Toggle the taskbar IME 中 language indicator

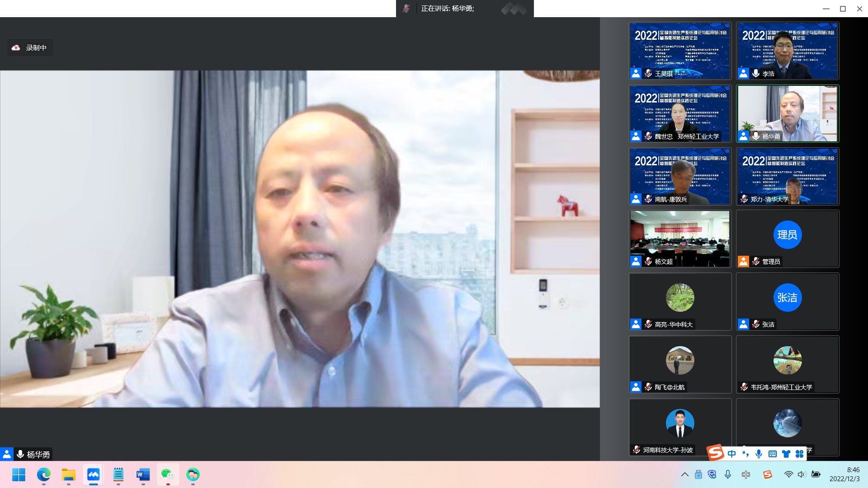(746, 474)
